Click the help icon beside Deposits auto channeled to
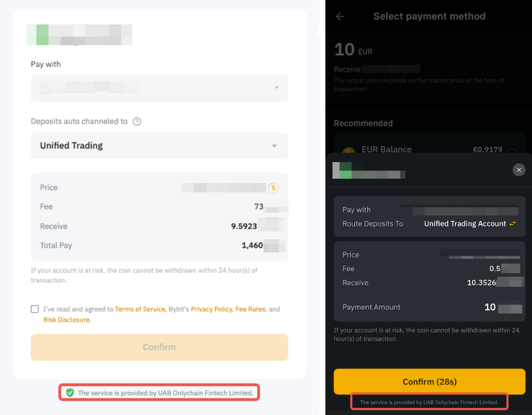The height and width of the screenshot is (415, 532). coord(137,122)
